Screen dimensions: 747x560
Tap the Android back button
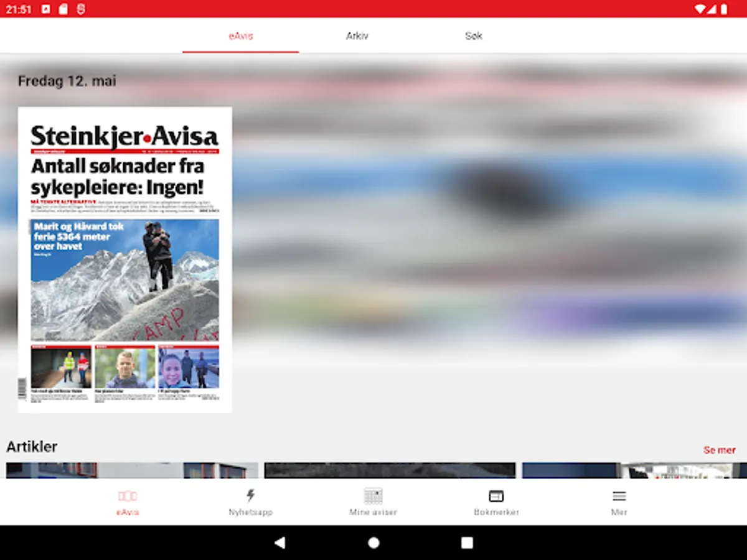click(280, 543)
